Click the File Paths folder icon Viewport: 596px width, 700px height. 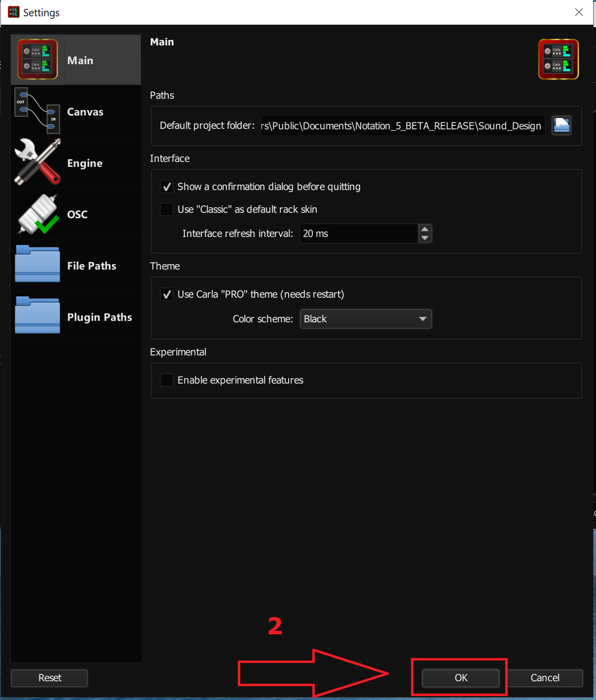pyautogui.click(x=37, y=265)
